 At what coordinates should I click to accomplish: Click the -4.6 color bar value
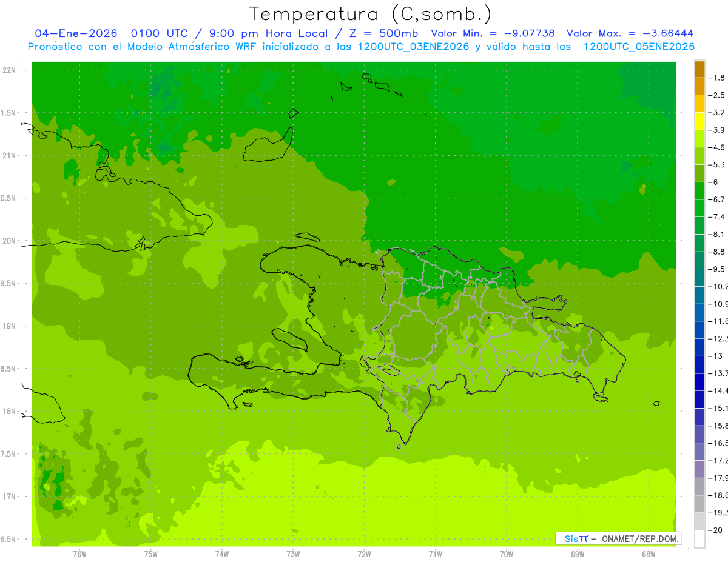[x=718, y=147]
